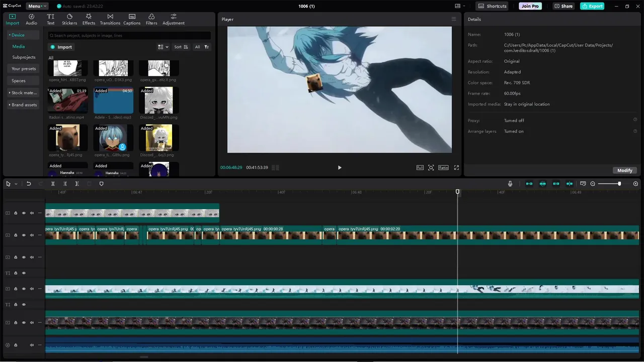
Task: Open more options for top video track
Action: pos(40,213)
